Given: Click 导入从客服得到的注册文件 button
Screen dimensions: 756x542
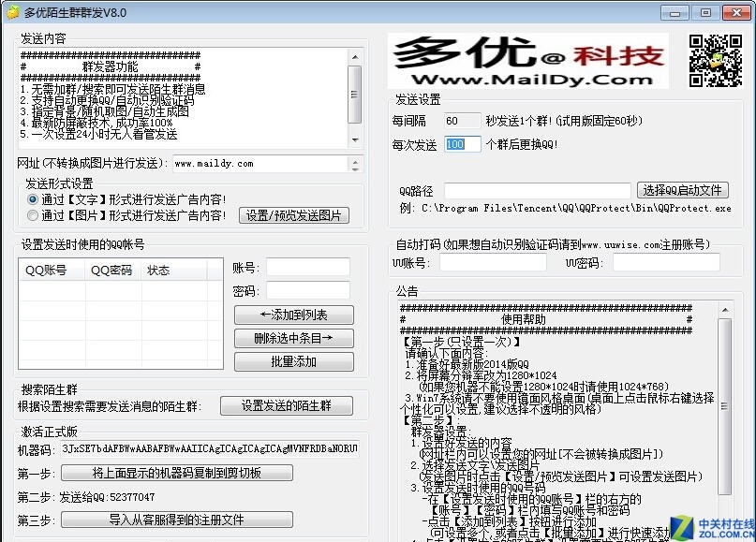Looking at the screenshot, I should [x=177, y=520].
